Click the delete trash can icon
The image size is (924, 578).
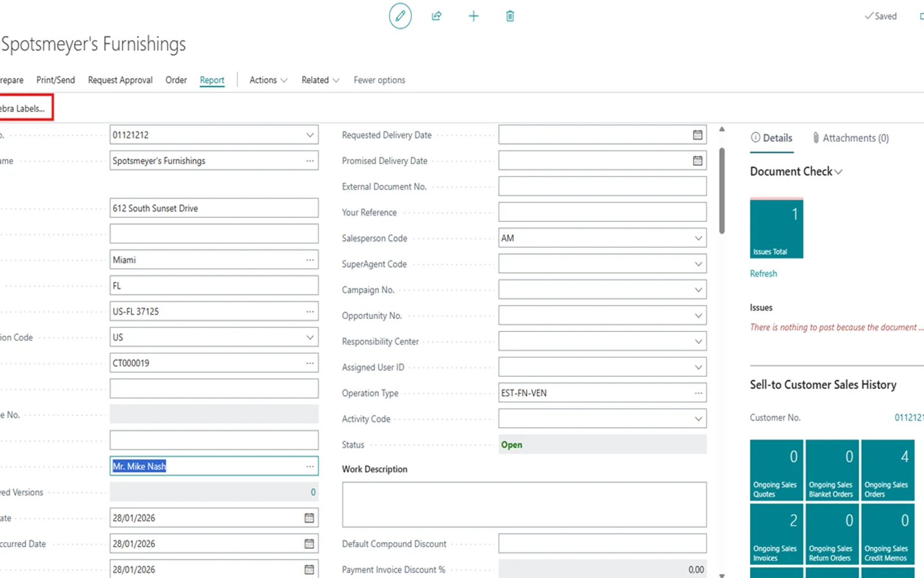click(x=510, y=16)
